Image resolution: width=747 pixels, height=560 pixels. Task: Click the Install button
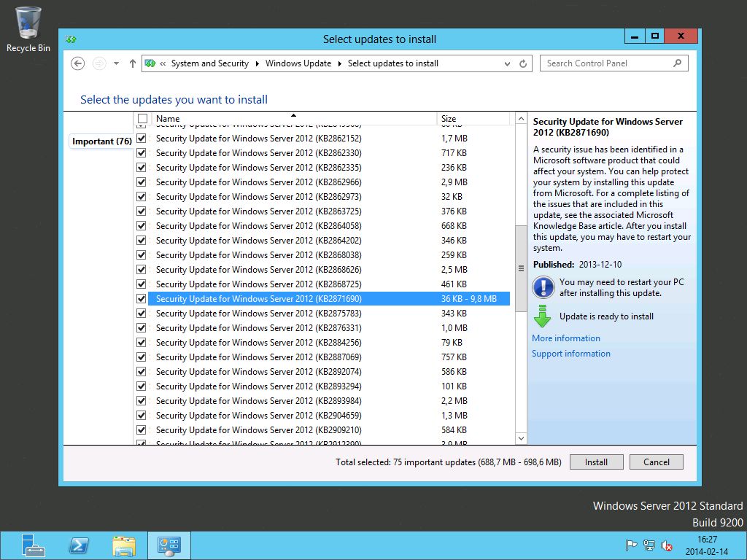[597, 462]
